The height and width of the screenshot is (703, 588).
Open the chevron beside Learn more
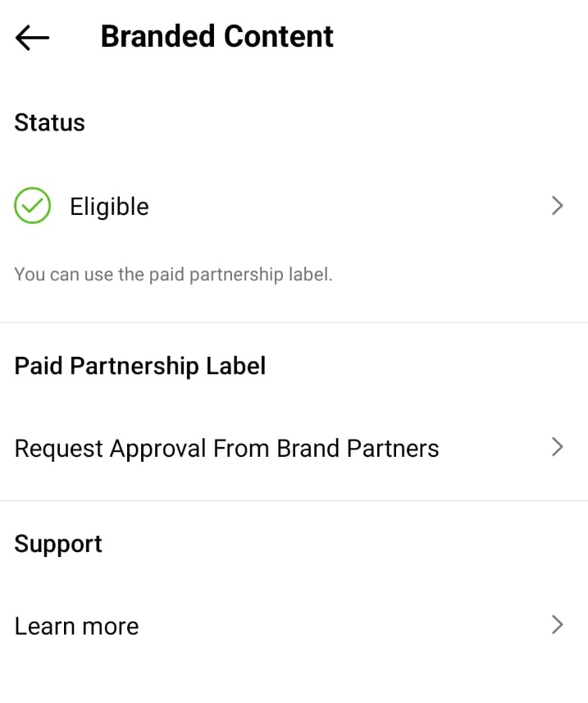click(x=557, y=624)
